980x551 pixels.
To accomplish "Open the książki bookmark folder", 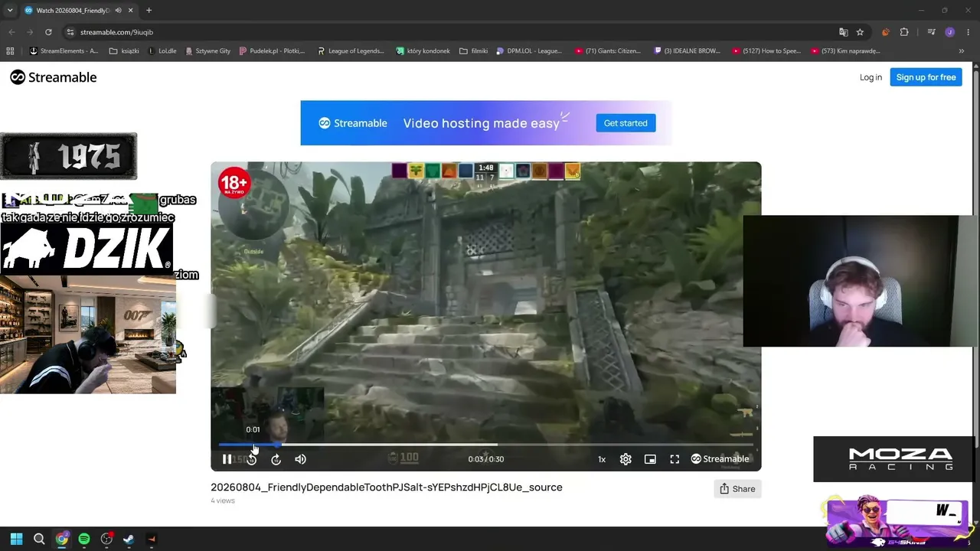I will (124, 51).
